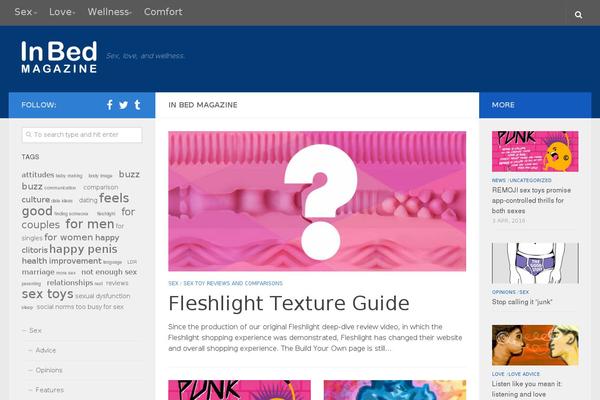This screenshot has height=400, width=600.
Task: Open the PUNK thumbnail below main article
Action: [x=240, y=390]
